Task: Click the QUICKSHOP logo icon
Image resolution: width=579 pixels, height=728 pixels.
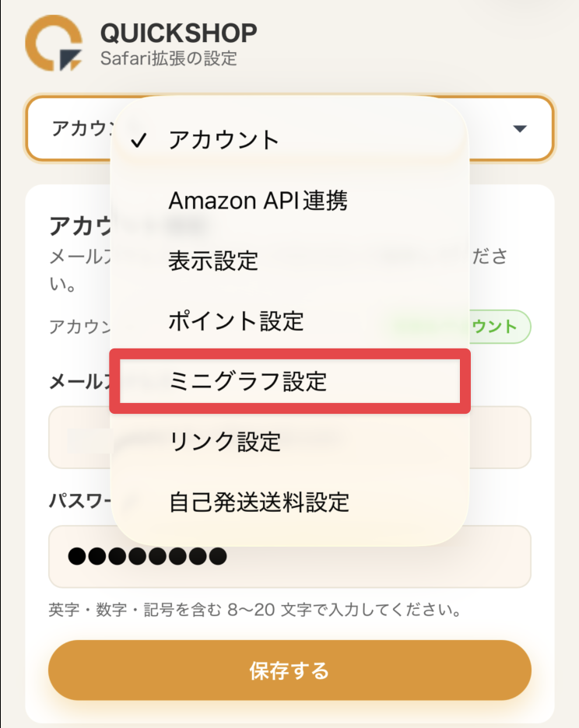Action: pos(53,43)
